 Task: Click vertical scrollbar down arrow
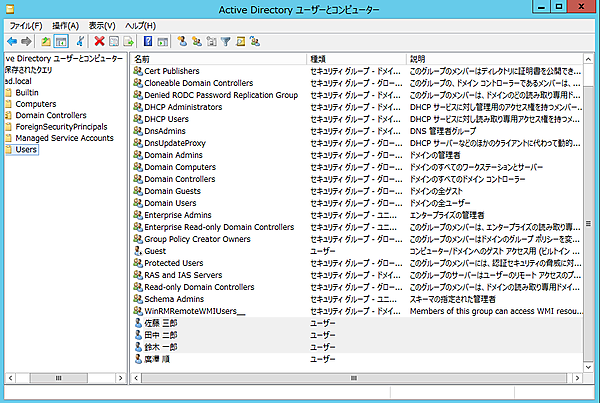point(588,367)
